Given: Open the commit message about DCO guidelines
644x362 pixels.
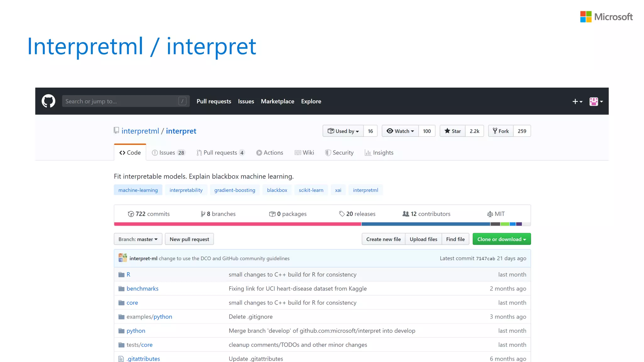Looking at the screenshot, I should (224, 258).
